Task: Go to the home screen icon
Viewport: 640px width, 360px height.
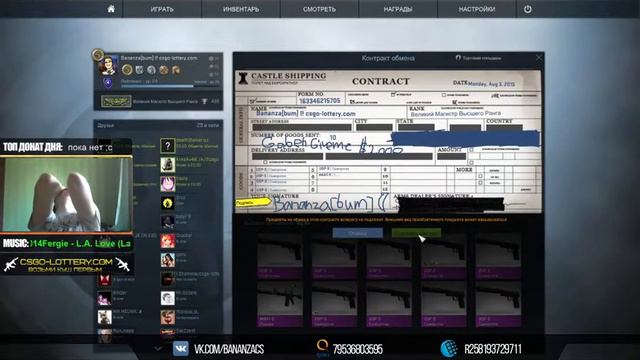Action: tap(111, 9)
